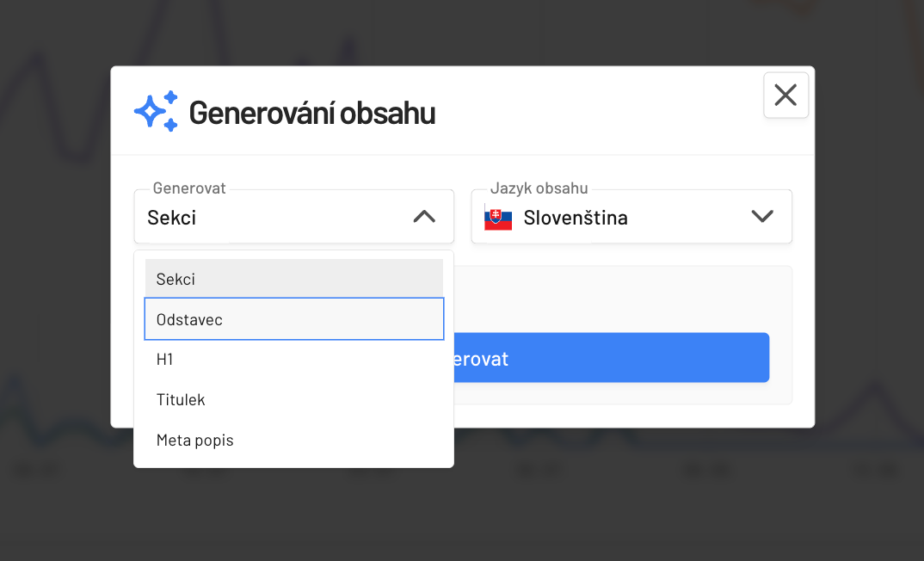Choose Sekci from the dropdown list
Image resolution: width=924 pixels, height=561 pixels.
[x=293, y=279]
